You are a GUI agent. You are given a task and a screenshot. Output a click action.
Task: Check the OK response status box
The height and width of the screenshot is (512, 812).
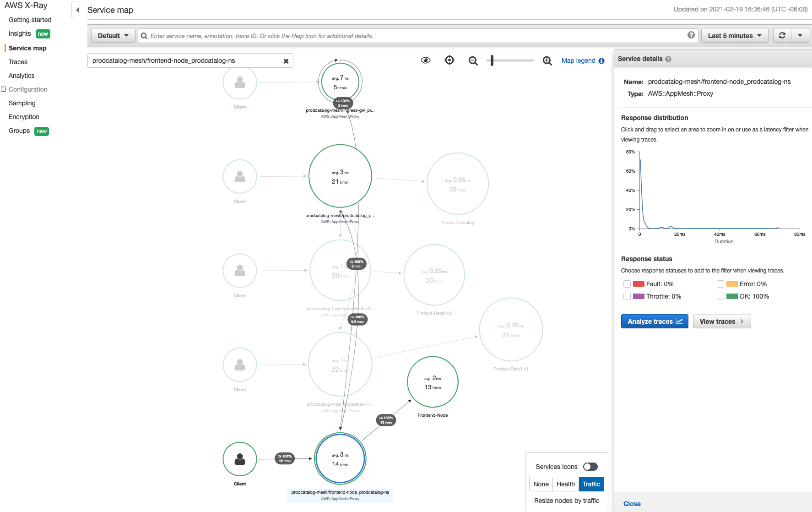pyautogui.click(x=720, y=296)
